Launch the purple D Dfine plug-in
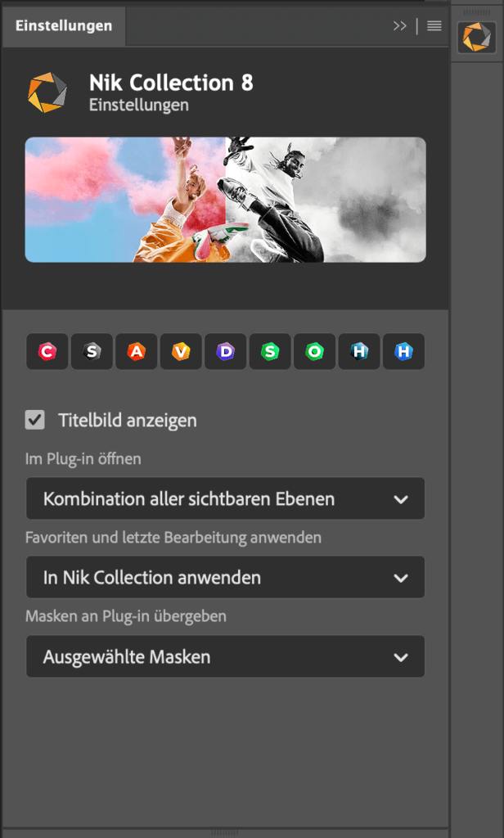The image size is (504, 838). (x=226, y=352)
